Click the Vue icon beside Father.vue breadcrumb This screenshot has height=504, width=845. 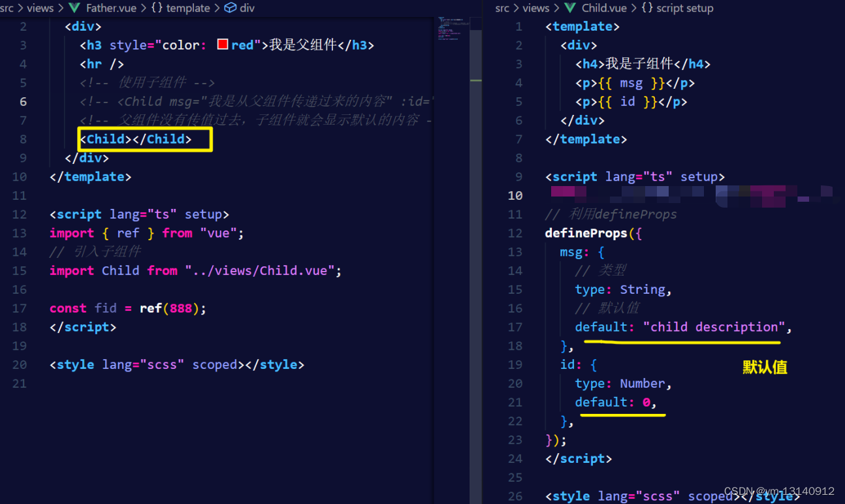74,8
